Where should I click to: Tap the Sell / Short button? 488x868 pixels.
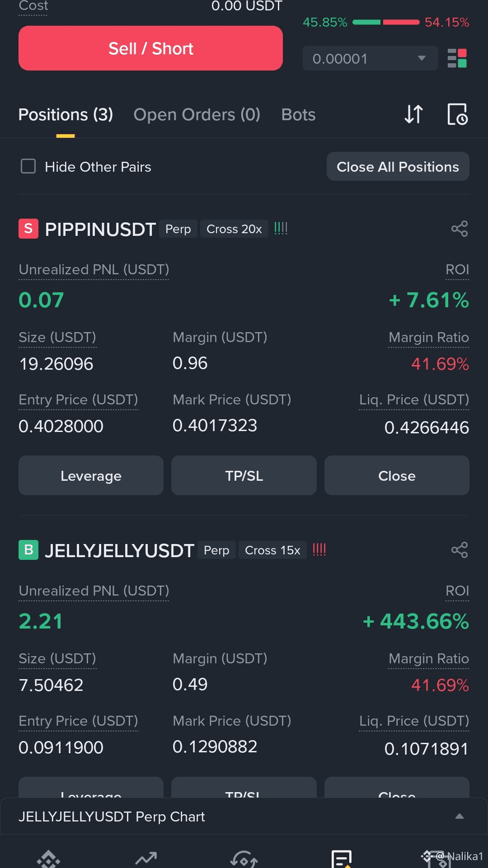click(150, 48)
